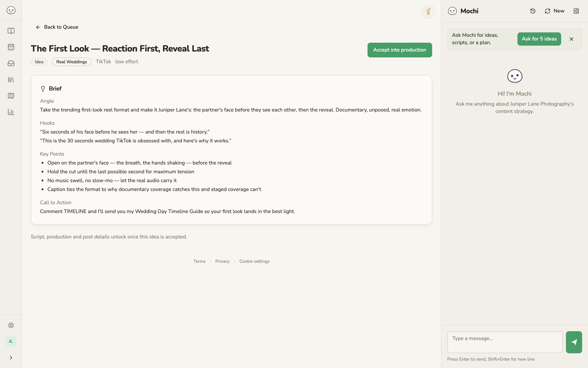Click the page title The First Look
The height and width of the screenshot is (368, 588).
[120, 48]
